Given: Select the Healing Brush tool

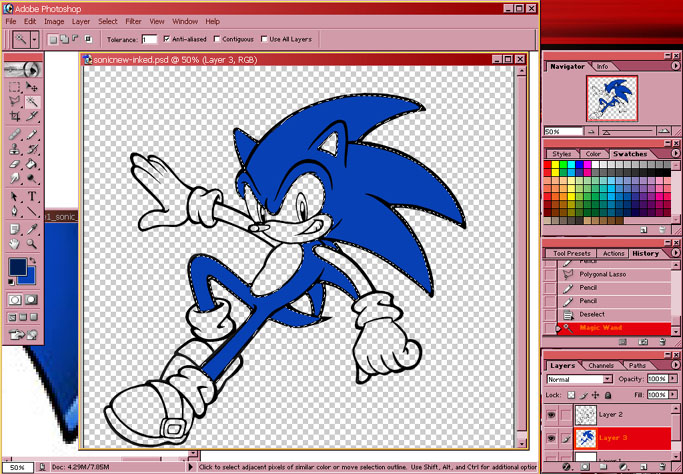Looking at the screenshot, I should coord(15,135).
